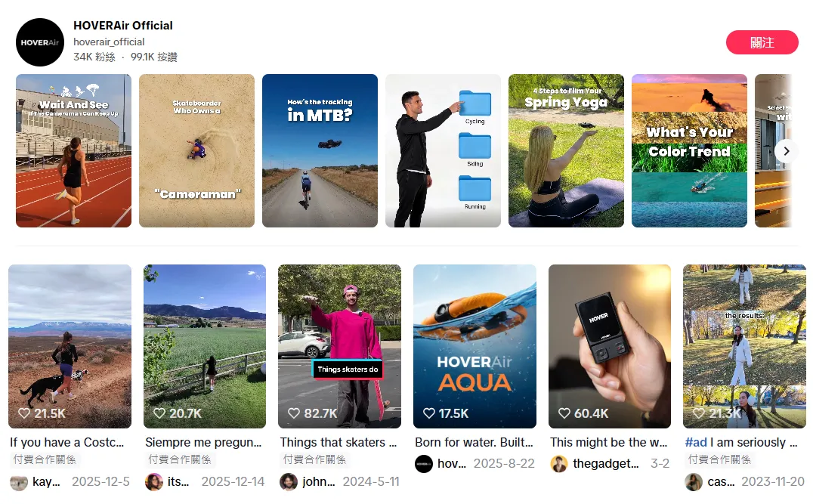Open the john creator avatar icon
Image resolution: width=813 pixels, height=504 pixels.
pyautogui.click(x=289, y=481)
